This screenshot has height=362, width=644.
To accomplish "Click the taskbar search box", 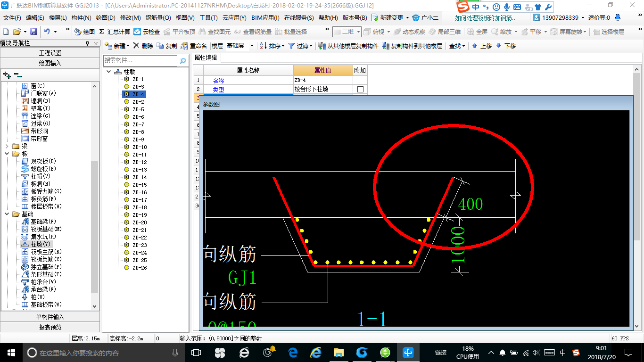I will click(103, 352).
